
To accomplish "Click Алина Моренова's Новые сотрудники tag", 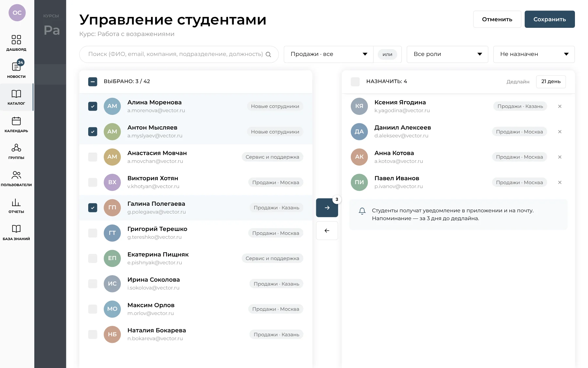I will coord(275,106).
